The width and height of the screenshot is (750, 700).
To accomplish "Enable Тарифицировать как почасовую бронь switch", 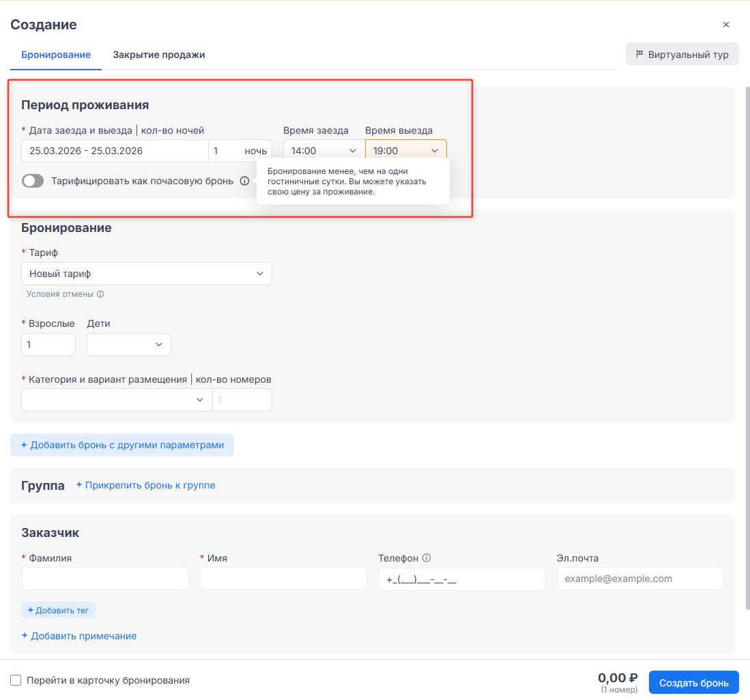I will coord(33,181).
